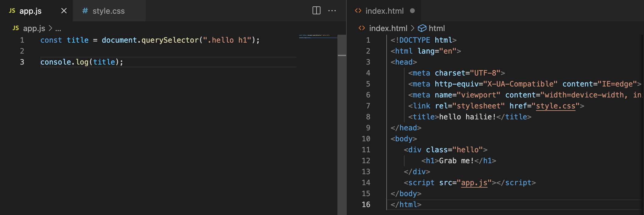Click the CSS hash icon on style.css tab
The width and height of the screenshot is (644, 215).
[x=85, y=11]
